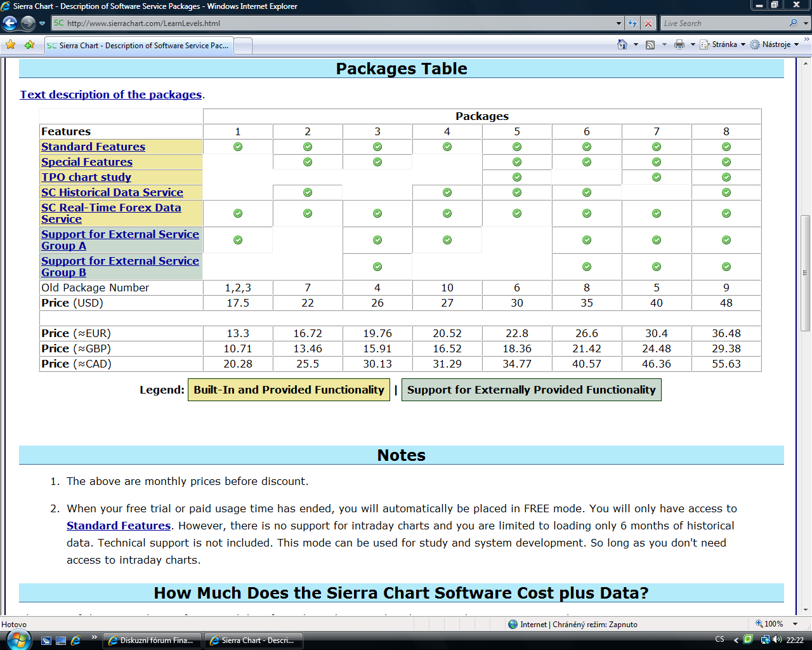Image resolution: width=812 pixels, height=650 pixels.
Task: Open the TPO chart study link
Action: click(86, 177)
